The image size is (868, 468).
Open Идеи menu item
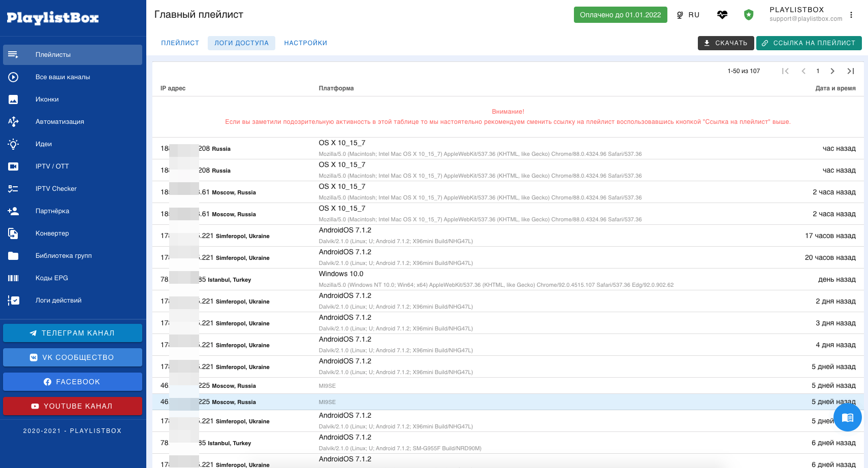tap(73, 144)
